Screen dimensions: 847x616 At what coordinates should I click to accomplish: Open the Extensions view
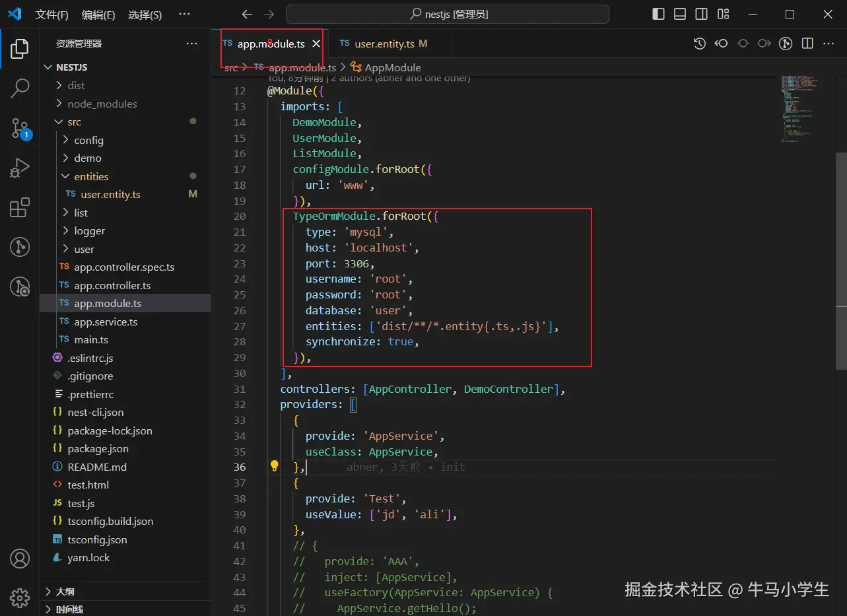(20, 208)
